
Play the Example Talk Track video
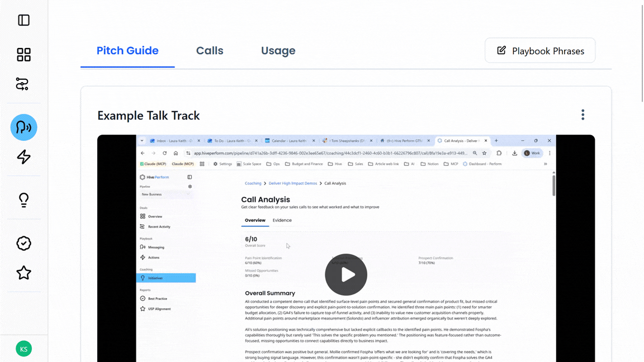346,275
